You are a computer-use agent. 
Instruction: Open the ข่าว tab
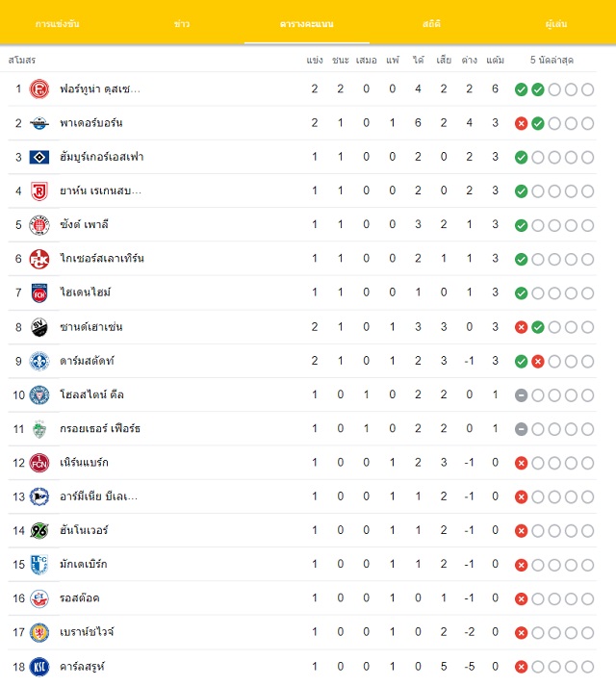point(182,24)
